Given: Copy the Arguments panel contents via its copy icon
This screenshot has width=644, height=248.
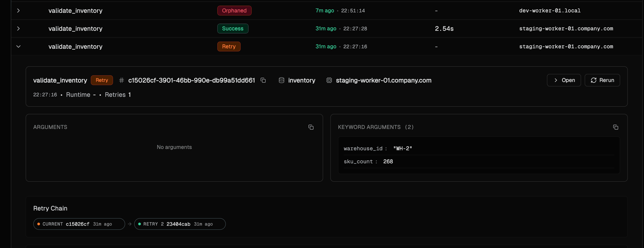Looking at the screenshot, I should click(311, 127).
